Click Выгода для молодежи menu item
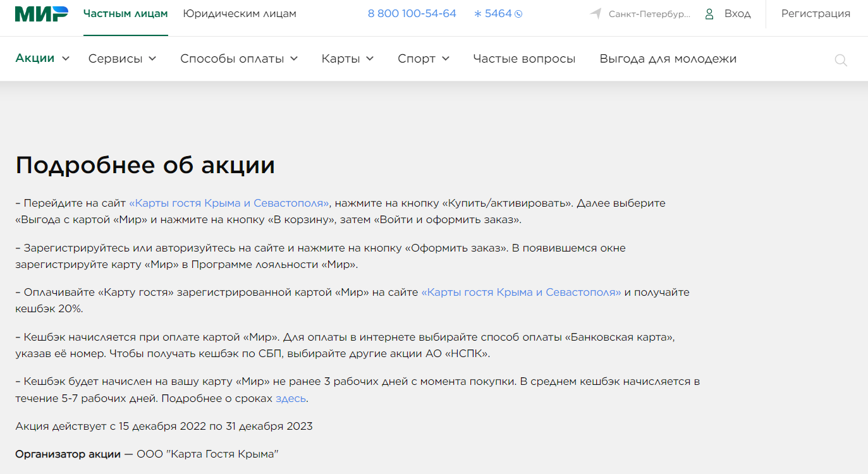The height and width of the screenshot is (474, 868). 668,58
